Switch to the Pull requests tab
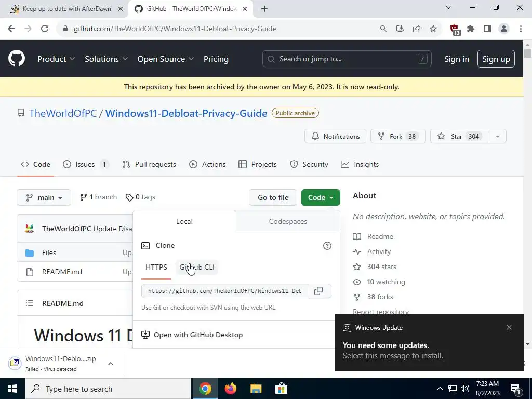Viewport: 532px width, 399px height. (149, 164)
